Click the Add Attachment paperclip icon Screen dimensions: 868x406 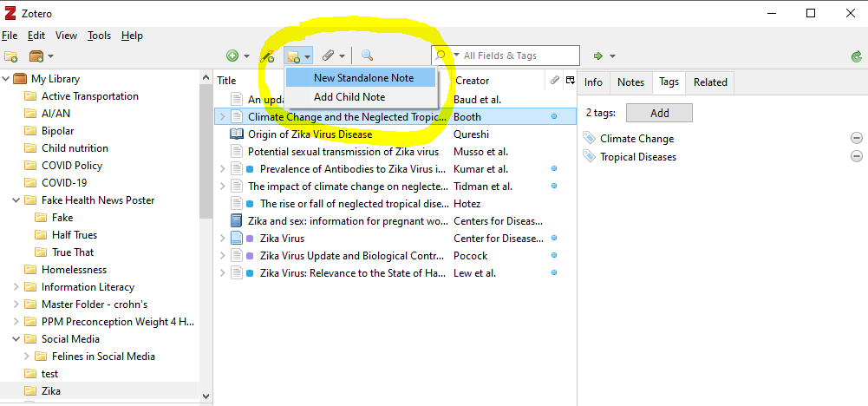pyautogui.click(x=329, y=56)
